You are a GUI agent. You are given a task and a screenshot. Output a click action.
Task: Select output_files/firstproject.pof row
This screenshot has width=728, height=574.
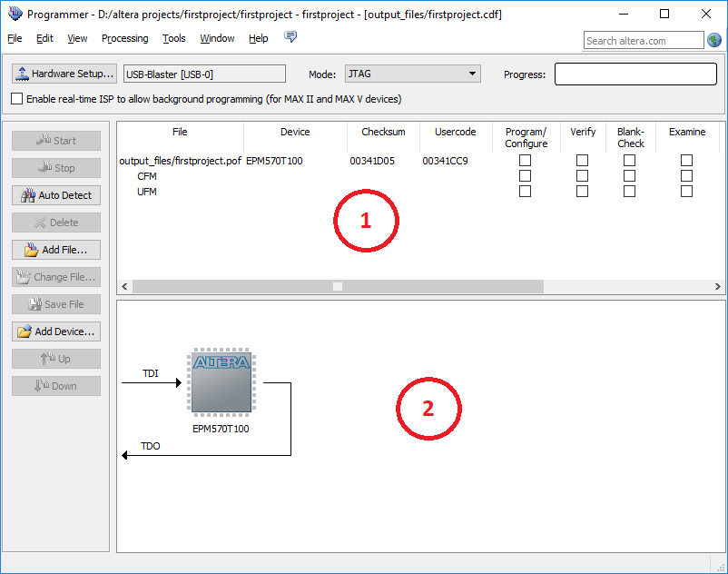(180, 161)
